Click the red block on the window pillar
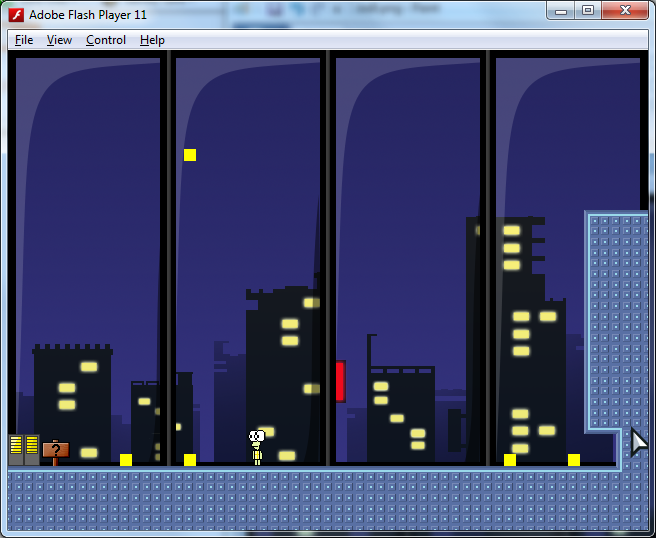 click(340, 381)
